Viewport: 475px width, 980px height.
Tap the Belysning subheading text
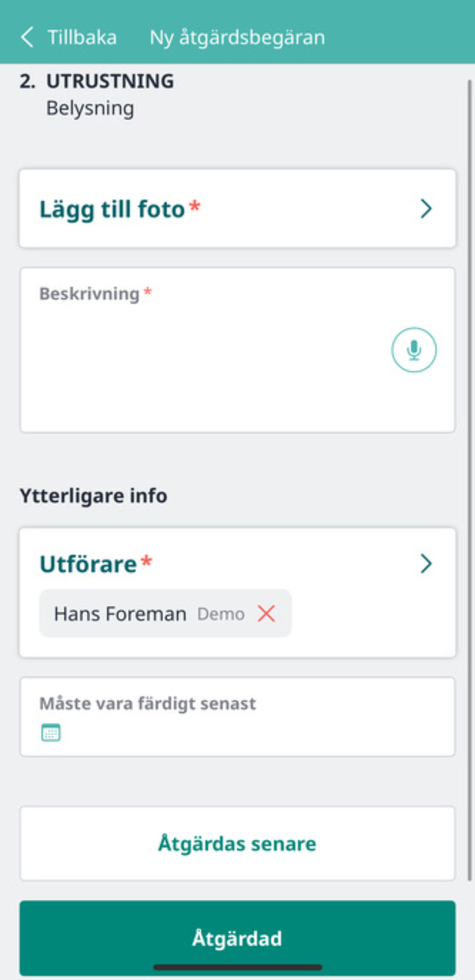pos(90,108)
